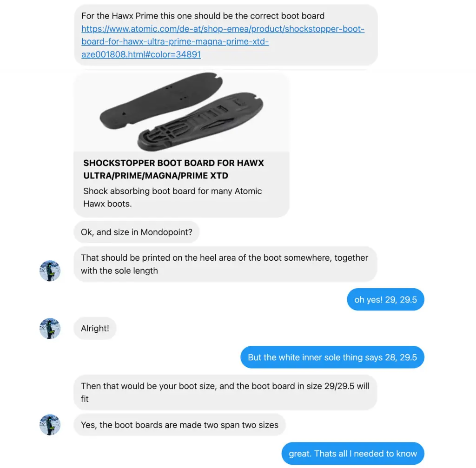Click 'great. Thats all I needed to know' bubble
Screen dimensions: 476x468
[353, 454]
